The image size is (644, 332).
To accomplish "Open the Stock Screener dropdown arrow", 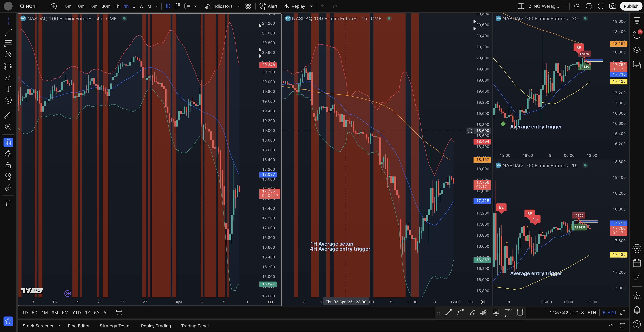I will 59,325.
